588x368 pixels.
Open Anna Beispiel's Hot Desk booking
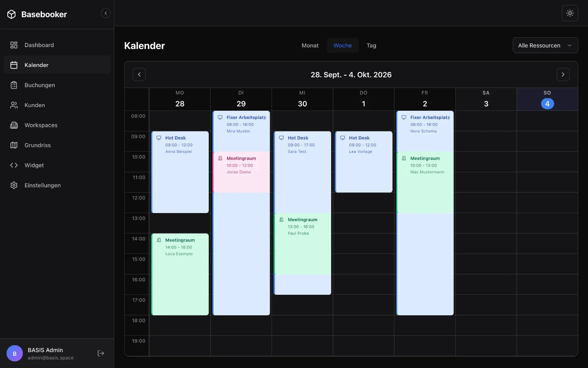[x=180, y=172]
